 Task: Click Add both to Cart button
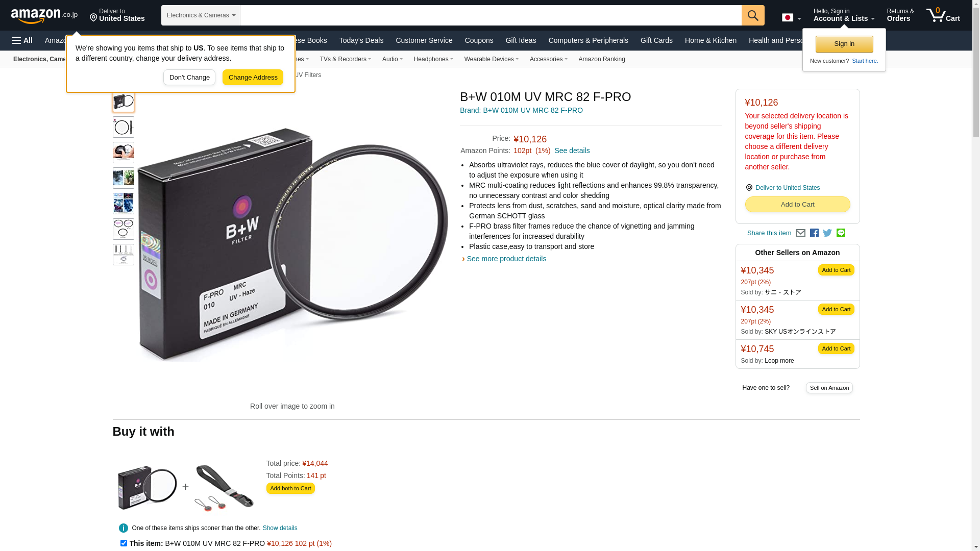click(x=290, y=488)
